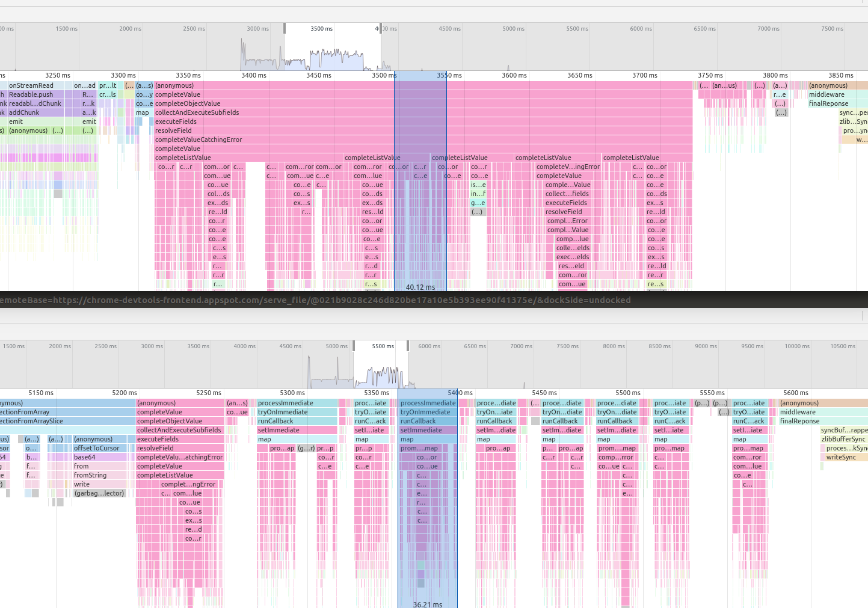Click the syncBuf...rappe frame
This screenshot has height=608, width=868.
844,430
